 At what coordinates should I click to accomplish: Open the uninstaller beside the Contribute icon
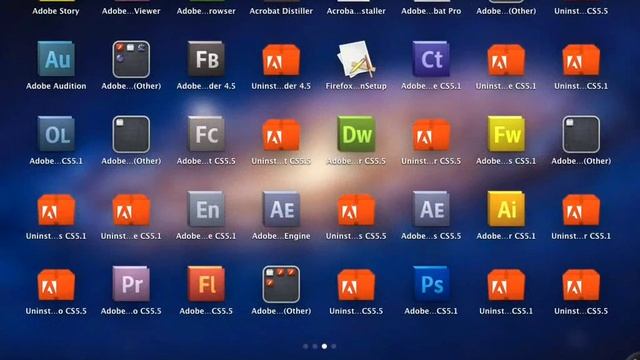coord(506,60)
